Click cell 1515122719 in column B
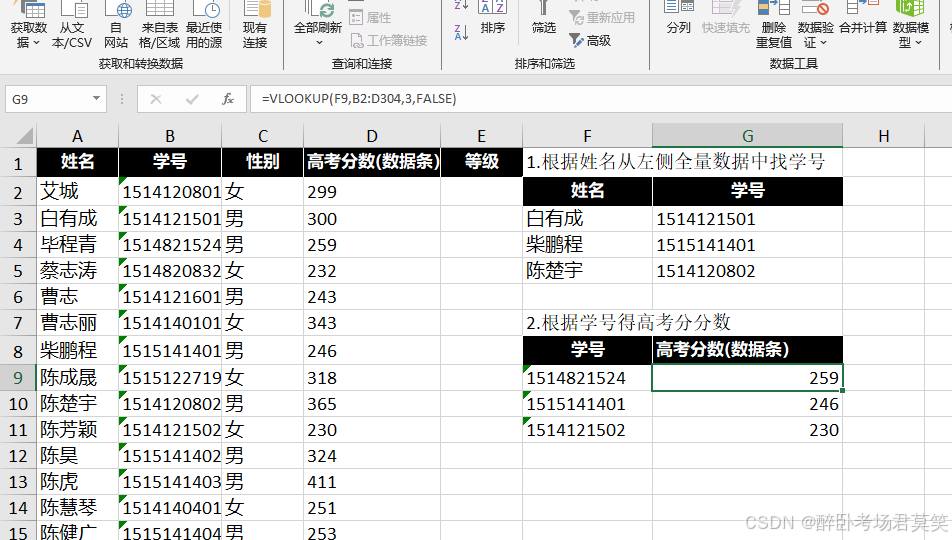 pyautogui.click(x=170, y=378)
